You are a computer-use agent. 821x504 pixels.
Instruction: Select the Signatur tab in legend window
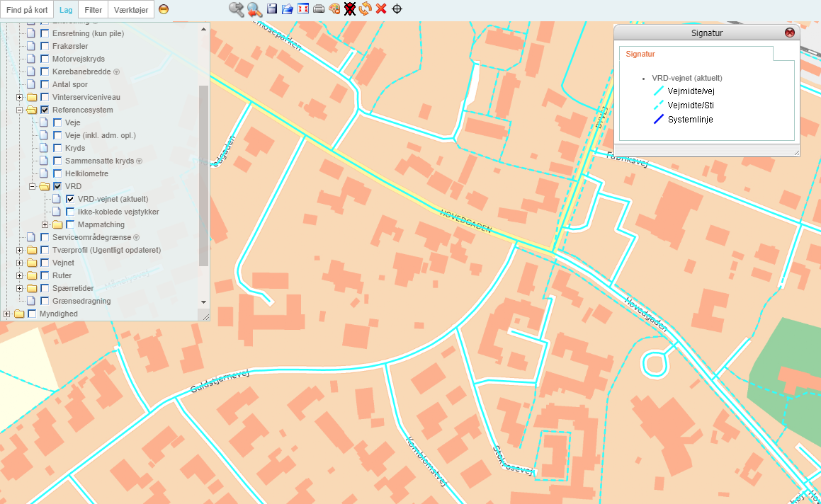(640, 54)
